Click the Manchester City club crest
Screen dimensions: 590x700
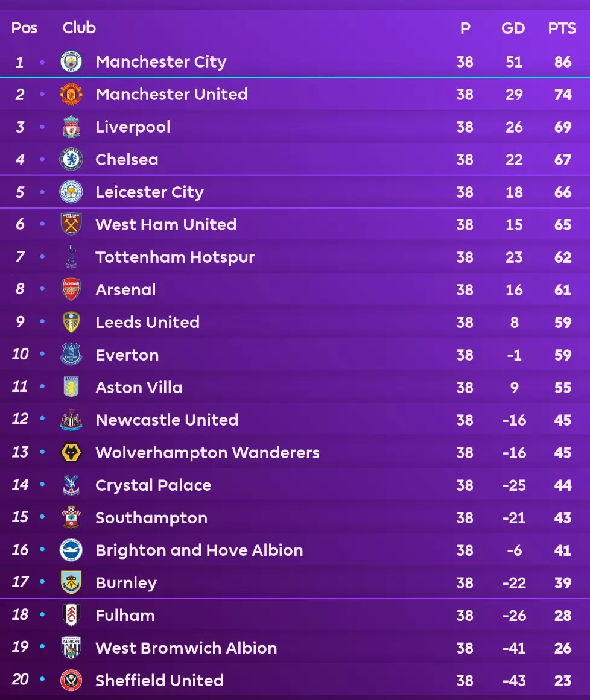click(71, 61)
